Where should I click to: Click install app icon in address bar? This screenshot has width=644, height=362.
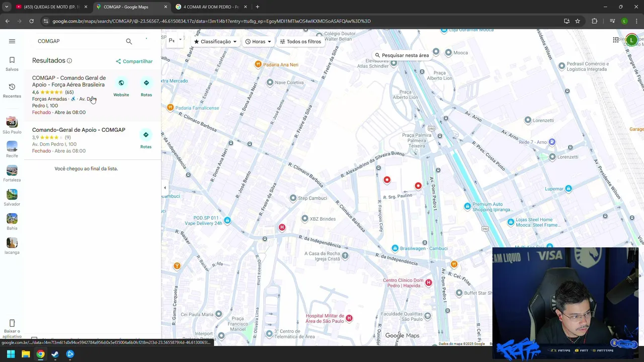(567, 21)
